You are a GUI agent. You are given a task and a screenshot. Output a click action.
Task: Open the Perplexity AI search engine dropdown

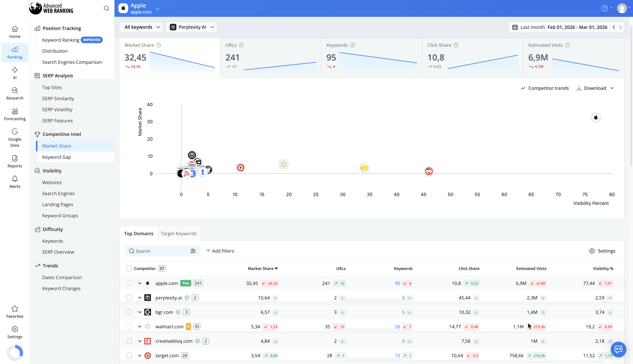point(191,27)
